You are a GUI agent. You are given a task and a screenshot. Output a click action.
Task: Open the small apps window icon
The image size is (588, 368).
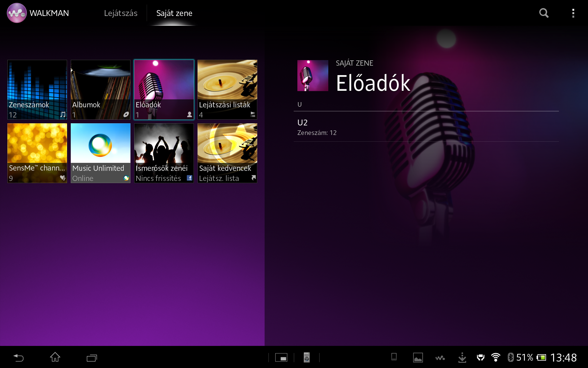point(281,358)
